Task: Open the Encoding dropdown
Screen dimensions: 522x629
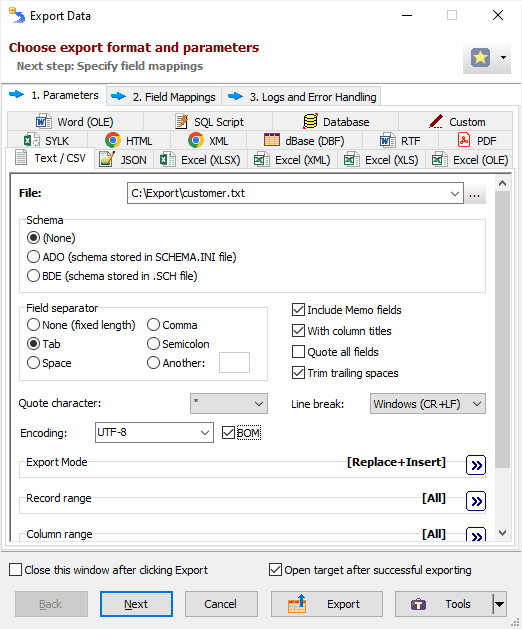Action: click(x=154, y=432)
